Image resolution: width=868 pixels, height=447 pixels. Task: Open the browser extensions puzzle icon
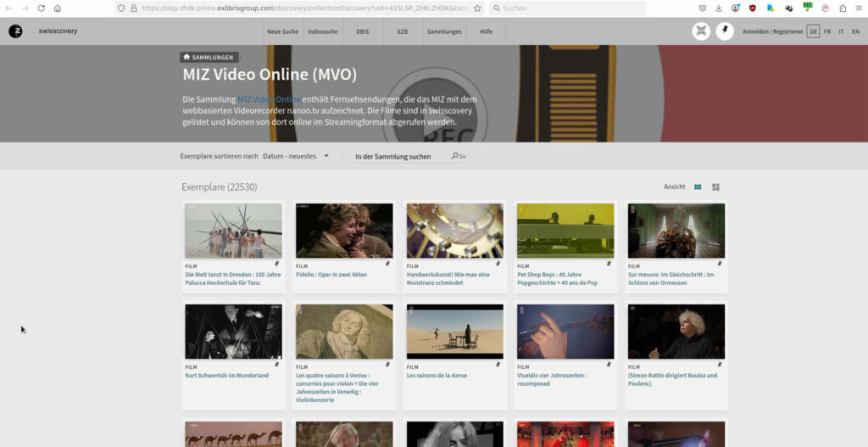843,8
